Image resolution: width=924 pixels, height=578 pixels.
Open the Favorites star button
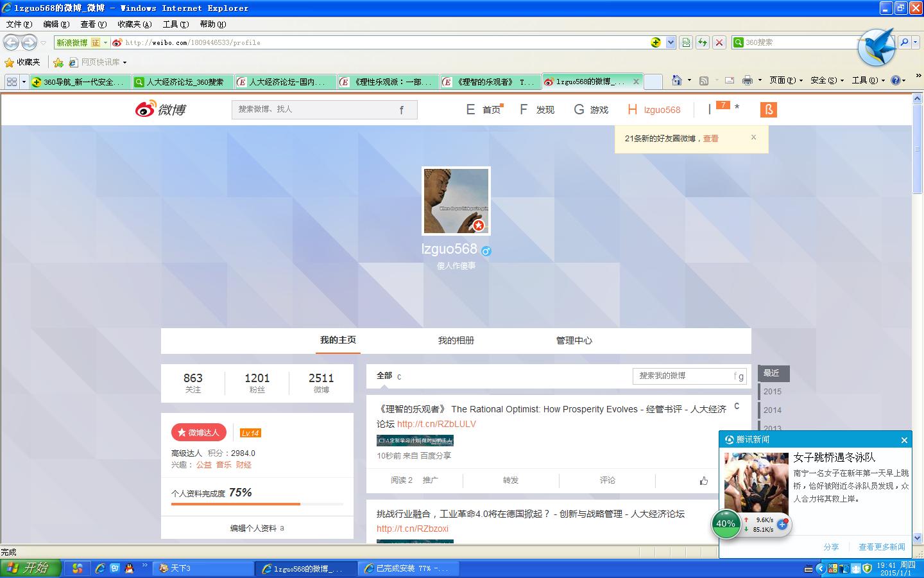pos(22,62)
